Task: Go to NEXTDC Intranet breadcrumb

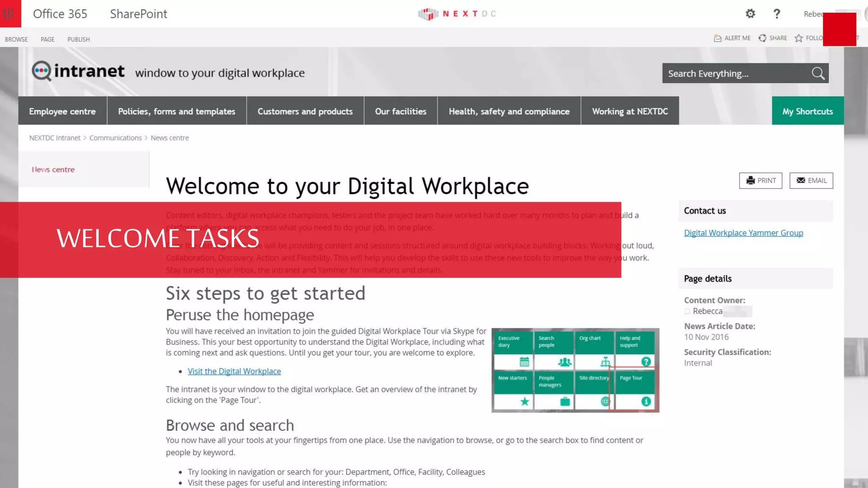Action: [55, 138]
